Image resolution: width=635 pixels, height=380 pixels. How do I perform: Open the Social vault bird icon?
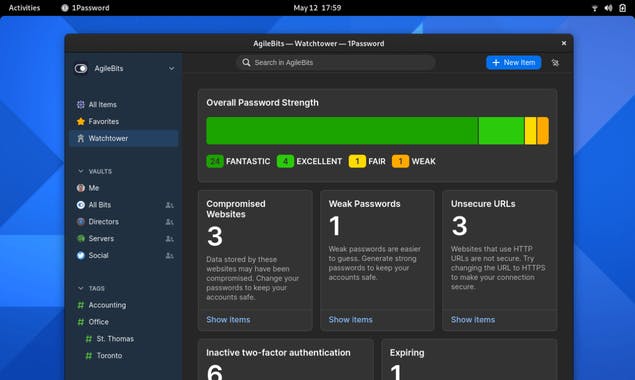[x=81, y=256]
